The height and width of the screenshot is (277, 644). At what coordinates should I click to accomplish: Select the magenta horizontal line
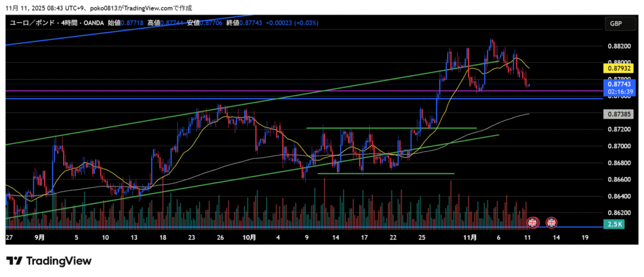point(252,91)
